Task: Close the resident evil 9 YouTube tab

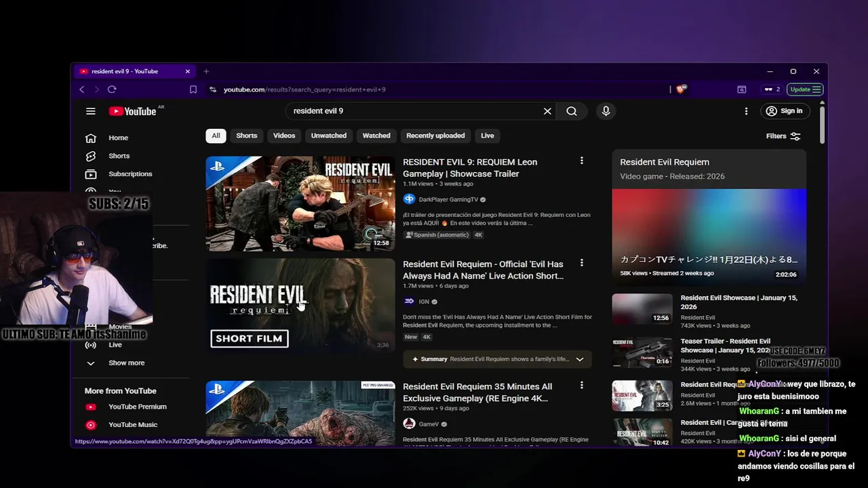Action: (x=188, y=71)
